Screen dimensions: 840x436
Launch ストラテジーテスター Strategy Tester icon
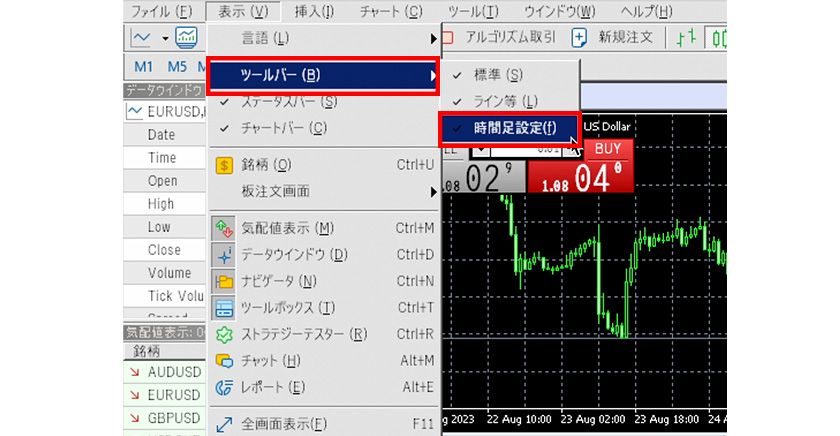(224, 334)
